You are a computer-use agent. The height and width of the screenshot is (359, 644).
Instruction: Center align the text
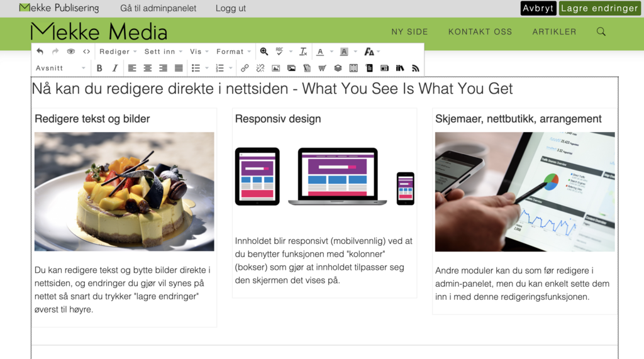point(147,68)
